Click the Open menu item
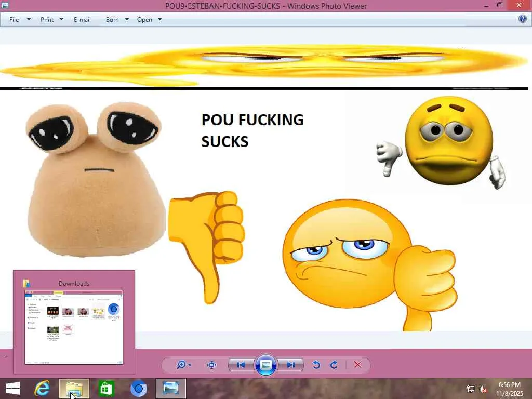The width and height of the screenshot is (532, 399). pyautogui.click(x=144, y=20)
